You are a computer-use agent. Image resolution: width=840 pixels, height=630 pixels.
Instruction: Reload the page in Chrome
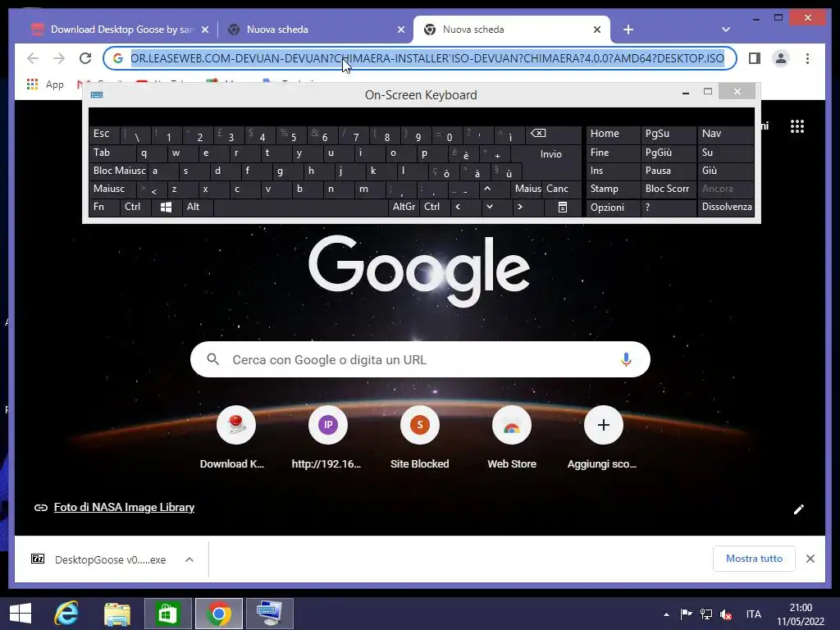coord(85,58)
